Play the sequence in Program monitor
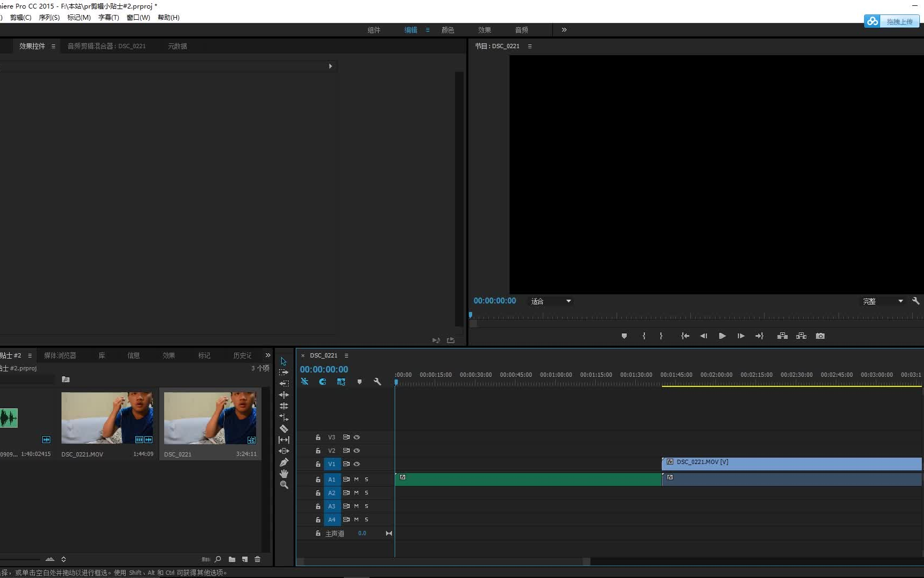Image resolution: width=924 pixels, height=578 pixels. (x=722, y=336)
